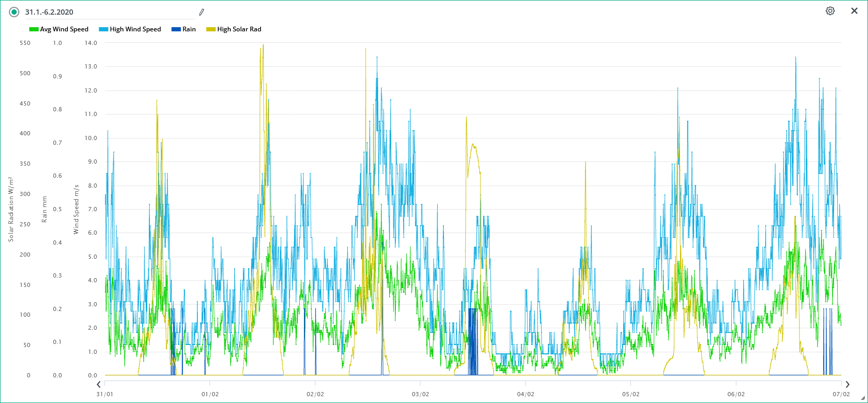Click the Solar Radiation W/m² axis title
Viewport: 868px width, 403px height.
pos(11,209)
